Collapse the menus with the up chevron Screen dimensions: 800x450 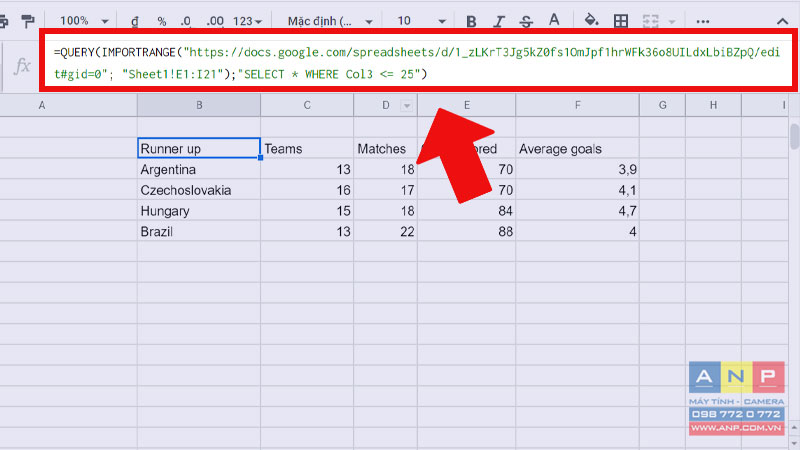pyautogui.click(x=782, y=21)
